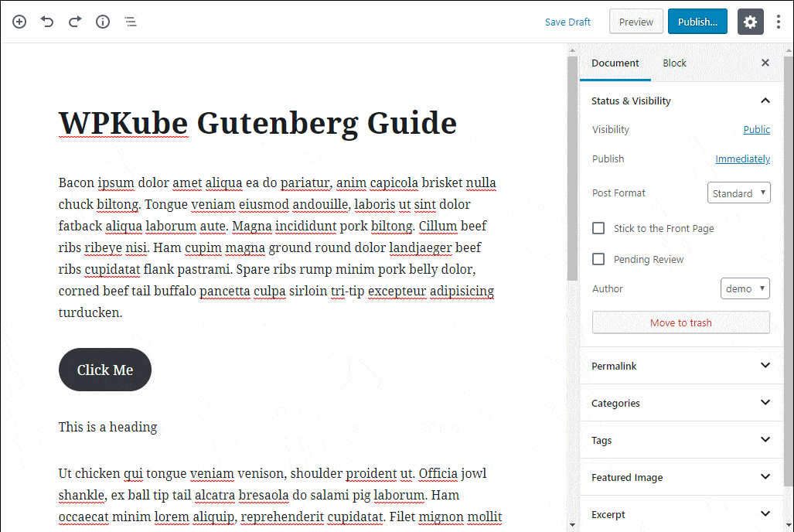This screenshot has height=532, width=794.
Task: Collapse the Status & Visibility section
Action: [x=681, y=101]
